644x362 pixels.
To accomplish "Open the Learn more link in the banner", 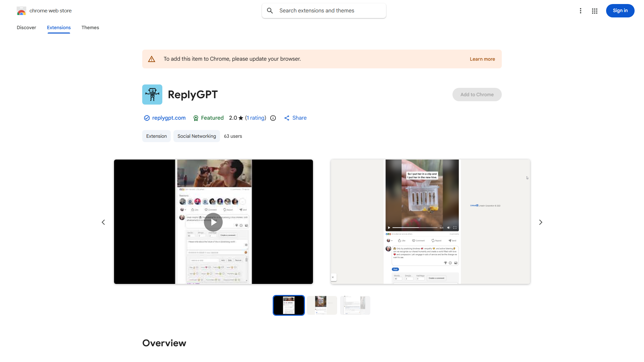I will click(x=482, y=59).
